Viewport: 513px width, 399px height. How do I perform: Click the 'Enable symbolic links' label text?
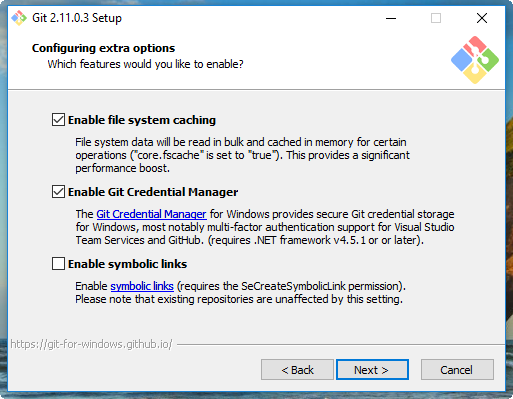[127, 264]
